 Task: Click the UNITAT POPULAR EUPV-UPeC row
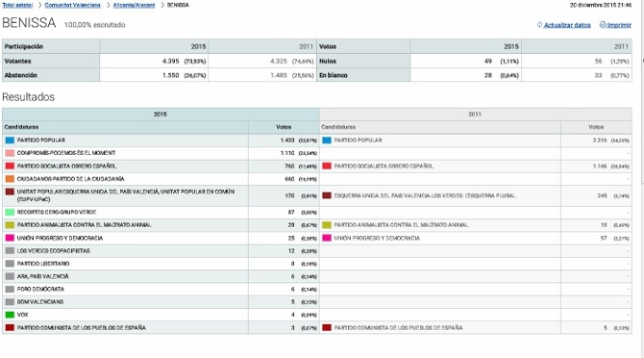point(126,195)
